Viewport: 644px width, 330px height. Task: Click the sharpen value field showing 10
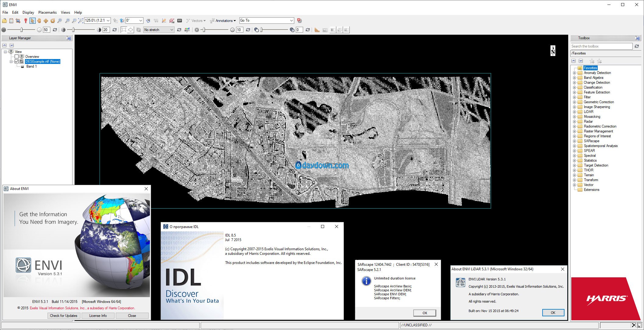(x=239, y=30)
